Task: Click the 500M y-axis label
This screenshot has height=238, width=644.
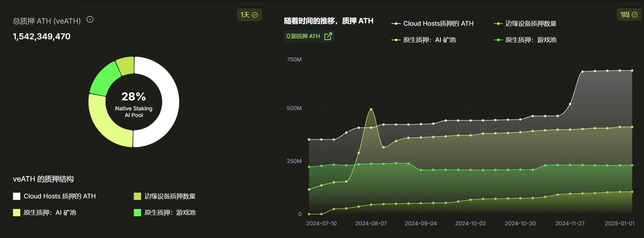Action: [x=294, y=108]
